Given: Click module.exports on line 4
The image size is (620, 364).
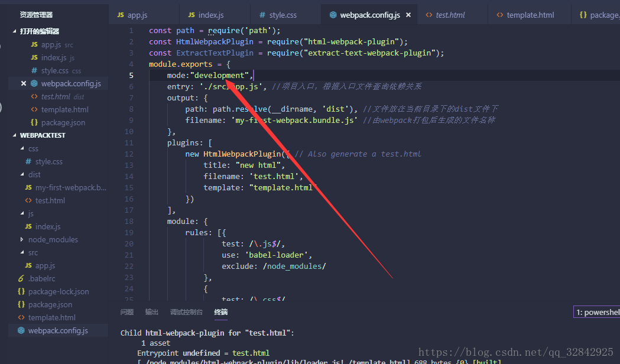Looking at the screenshot, I should coord(181,64).
